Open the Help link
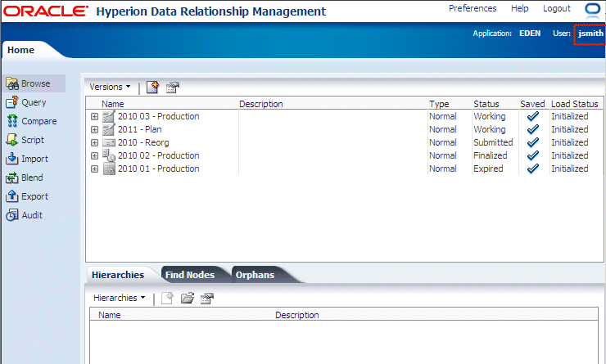 point(519,8)
